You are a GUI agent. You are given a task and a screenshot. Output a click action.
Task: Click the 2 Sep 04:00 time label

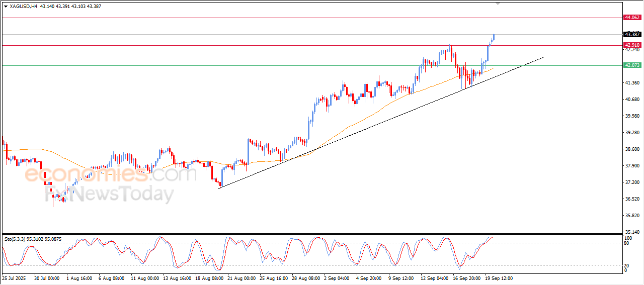pos(337,277)
